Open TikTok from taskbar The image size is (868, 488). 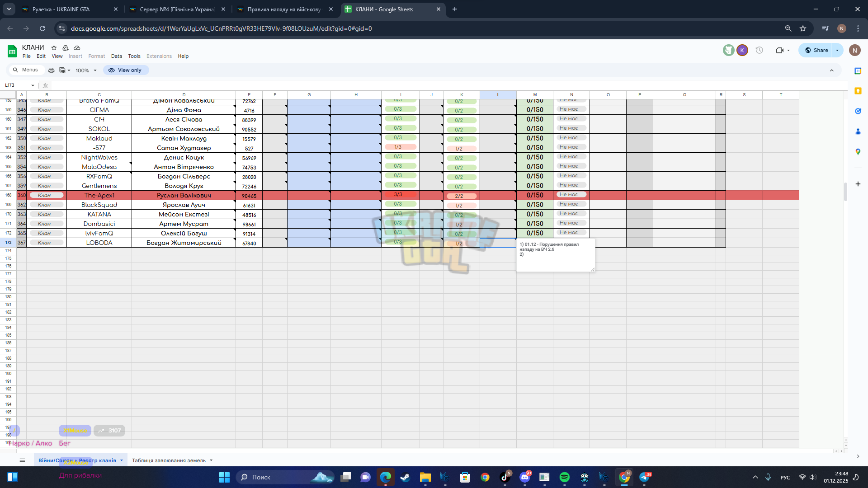coord(505,477)
